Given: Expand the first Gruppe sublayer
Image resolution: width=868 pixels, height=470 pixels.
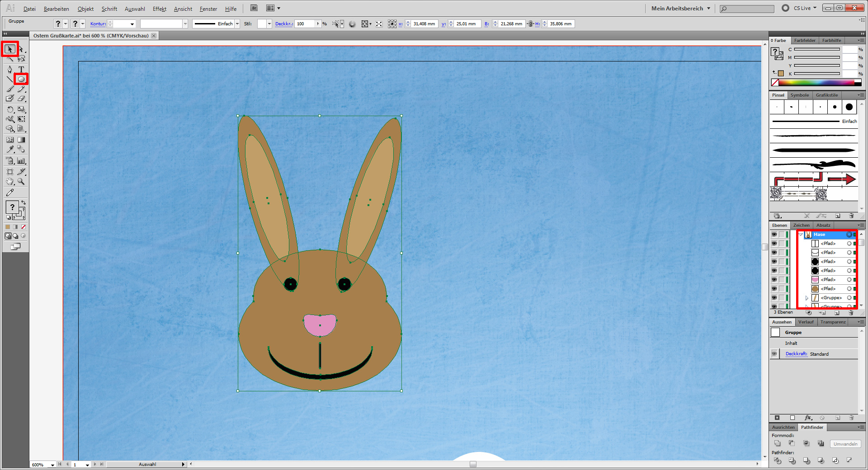Looking at the screenshot, I should 807,298.
